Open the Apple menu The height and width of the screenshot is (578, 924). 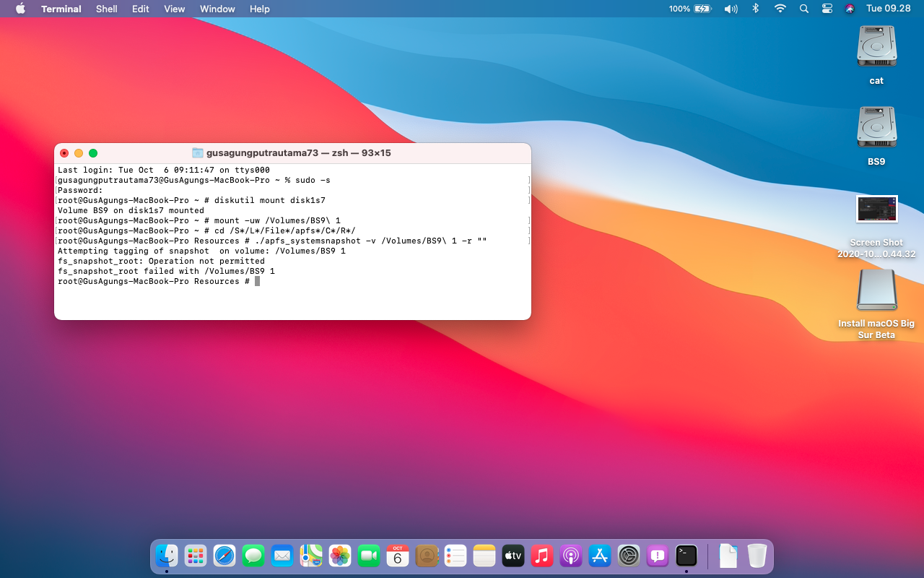pos(20,9)
